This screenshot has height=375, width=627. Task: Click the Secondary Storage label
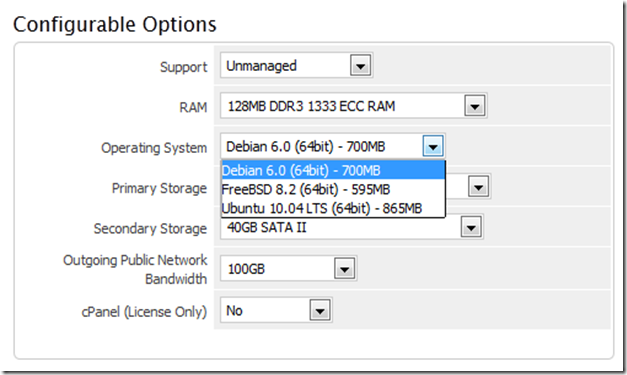[x=150, y=229]
